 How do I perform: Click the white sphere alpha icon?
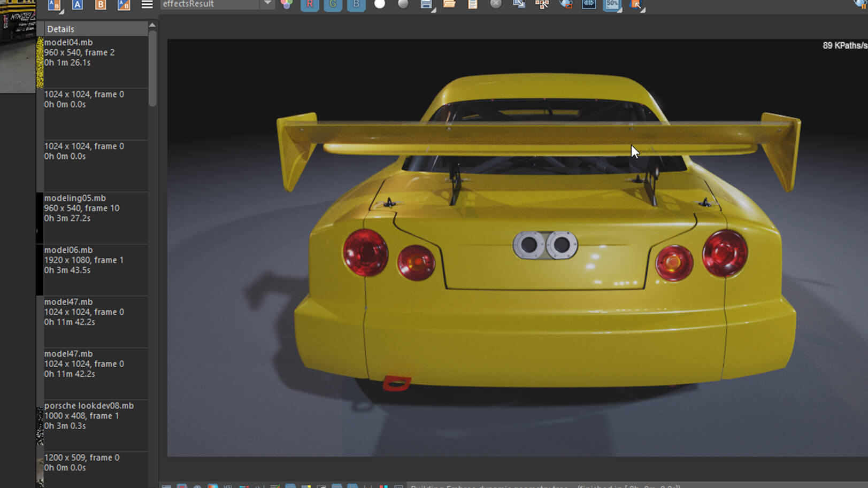pos(379,4)
